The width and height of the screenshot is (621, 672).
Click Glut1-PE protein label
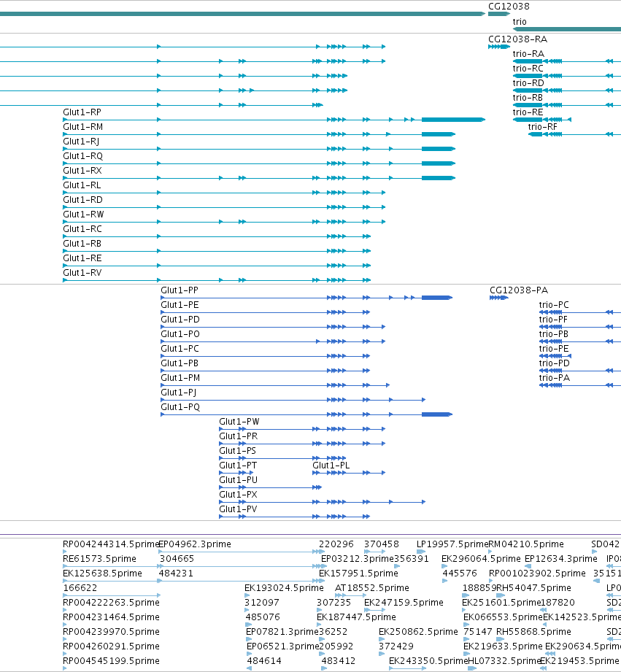click(180, 305)
